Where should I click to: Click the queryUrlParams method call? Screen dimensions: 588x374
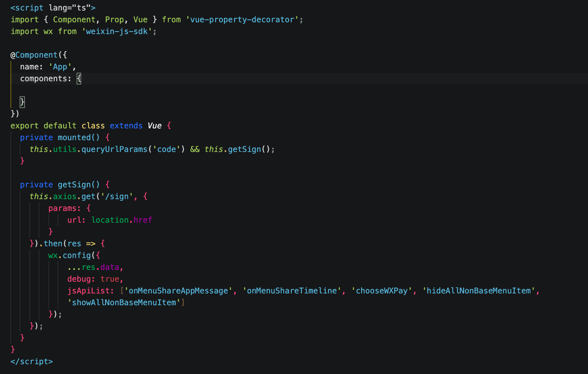tap(115, 149)
